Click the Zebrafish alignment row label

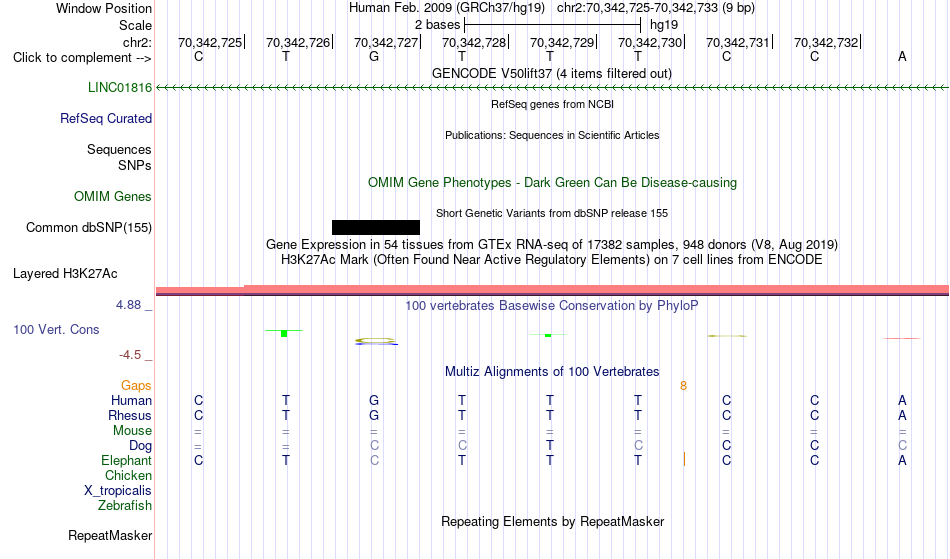(125, 505)
